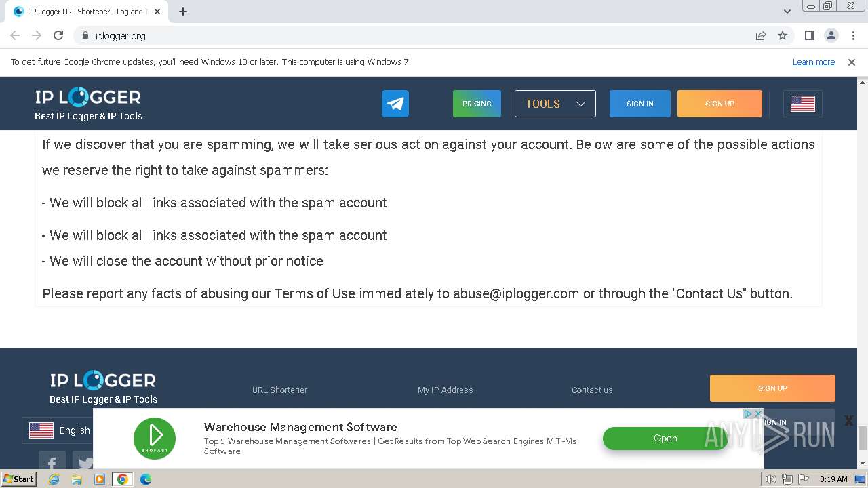Open the Chrome three-dot menu
This screenshot has width=868, height=488.
(853, 35)
